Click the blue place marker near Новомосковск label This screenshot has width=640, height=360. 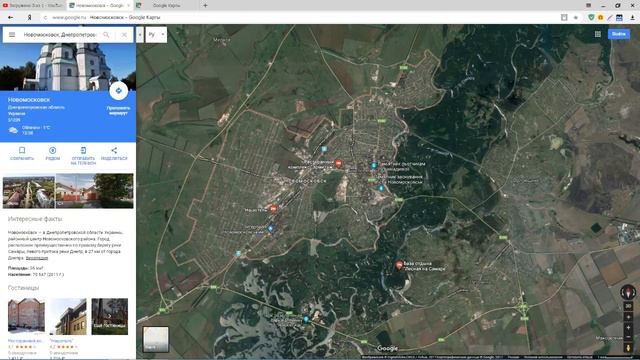381,188
